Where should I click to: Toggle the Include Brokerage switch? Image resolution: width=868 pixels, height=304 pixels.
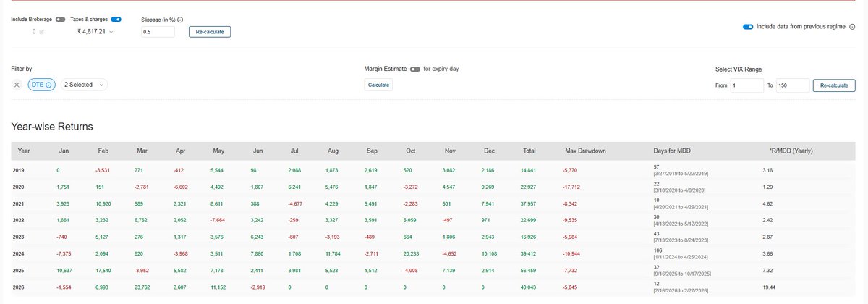tap(61, 20)
